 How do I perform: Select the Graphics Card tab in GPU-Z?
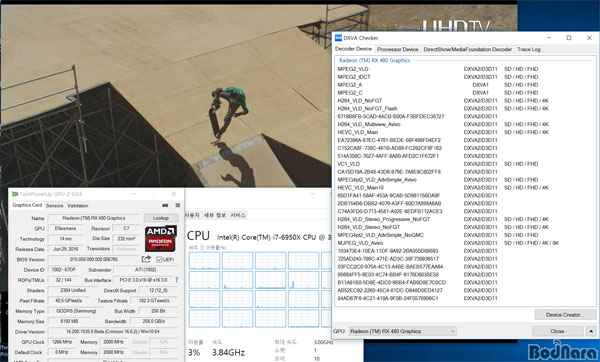tap(27, 205)
